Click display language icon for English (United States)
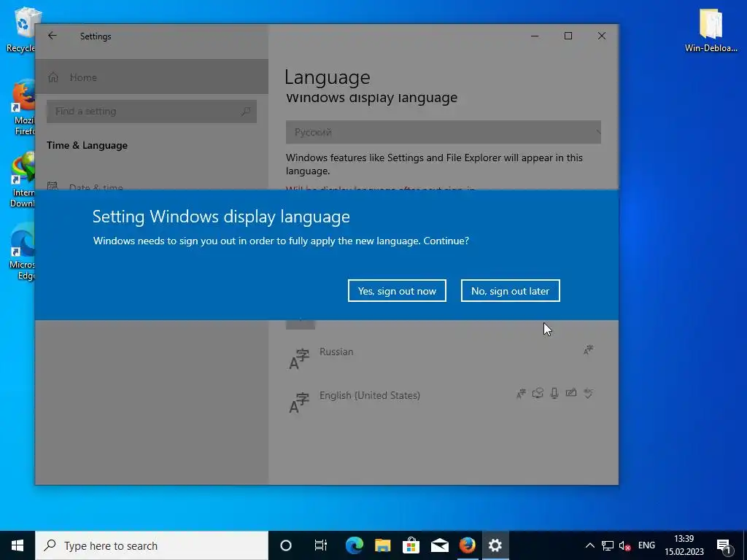Image resolution: width=747 pixels, height=560 pixels. click(x=521, y=393)
